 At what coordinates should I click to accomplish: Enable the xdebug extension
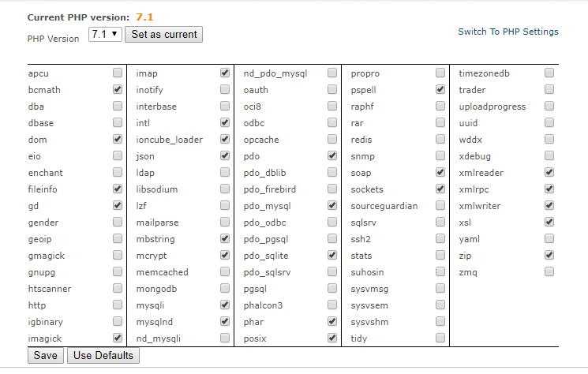coord(549,156)
